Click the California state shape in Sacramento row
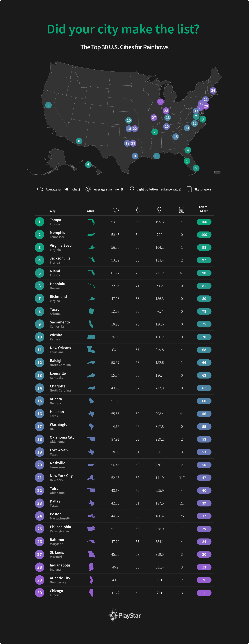 pyautogui.click(x=91, y=324)
